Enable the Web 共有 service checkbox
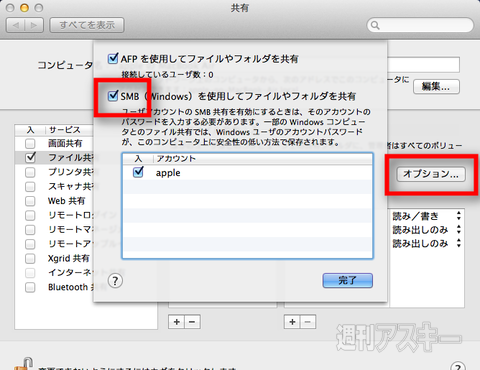 pyautogui.click(x=30, y=201)
